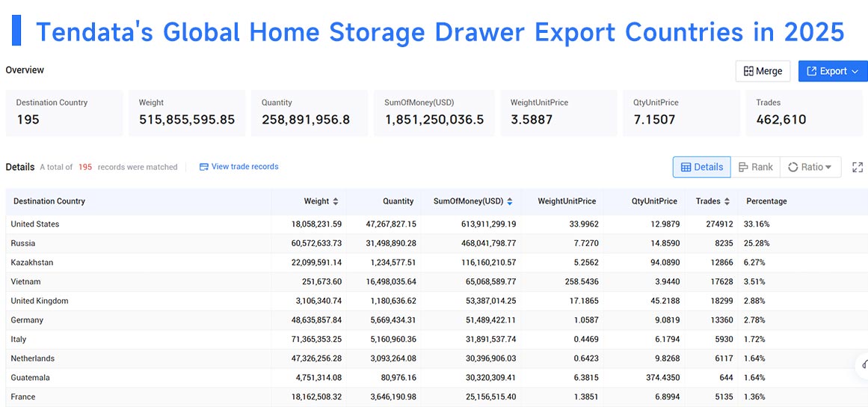Screen dimensions: 868x407
Task: Toggle fullscreen expand icon
Action: [x=858, y=168]
